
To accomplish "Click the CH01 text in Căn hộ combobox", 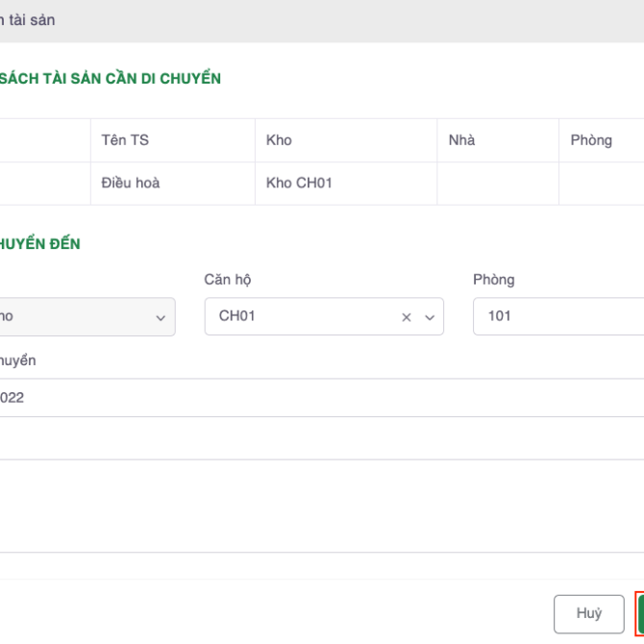I will (236, 315).
